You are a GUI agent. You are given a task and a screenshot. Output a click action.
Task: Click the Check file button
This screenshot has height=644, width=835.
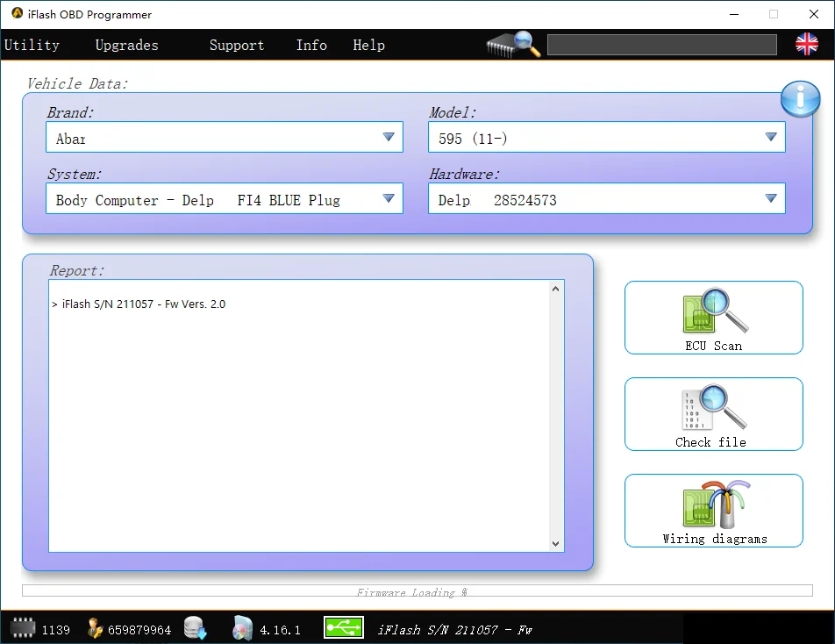click(x=714, y=414)
